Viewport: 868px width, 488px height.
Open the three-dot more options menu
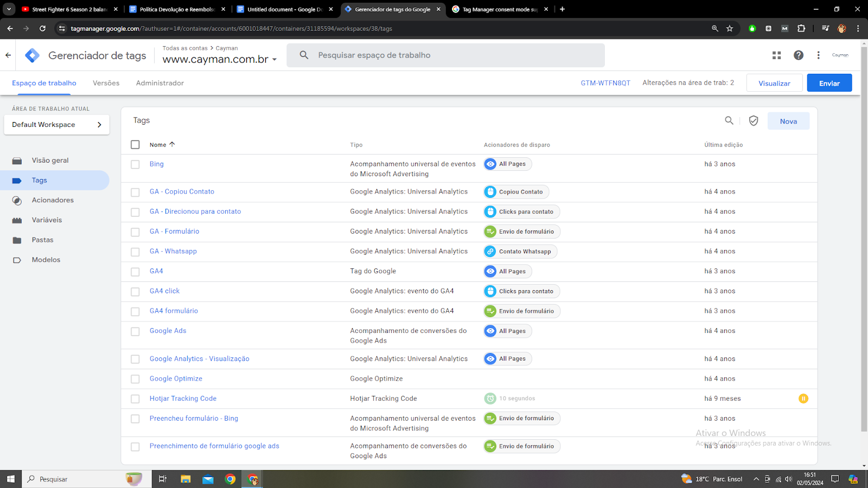pyautogui.click(x=818, y=55)
